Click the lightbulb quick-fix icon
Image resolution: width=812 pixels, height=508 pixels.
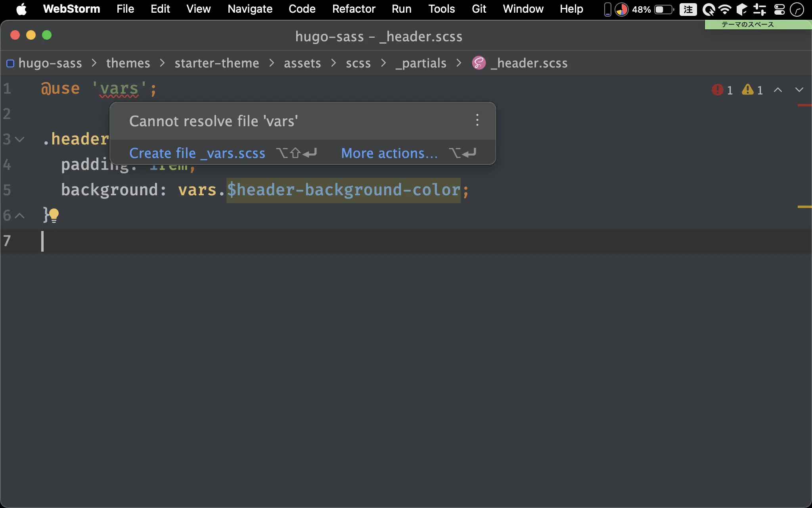[54, 215]
